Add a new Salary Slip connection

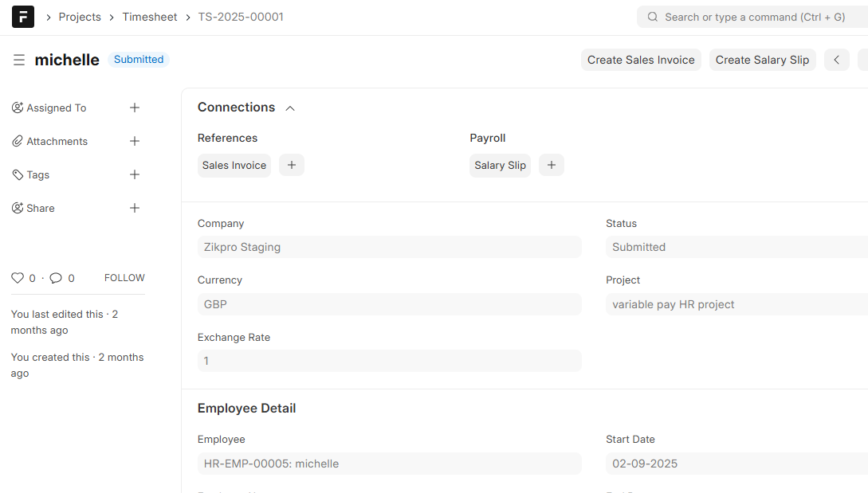552,165
